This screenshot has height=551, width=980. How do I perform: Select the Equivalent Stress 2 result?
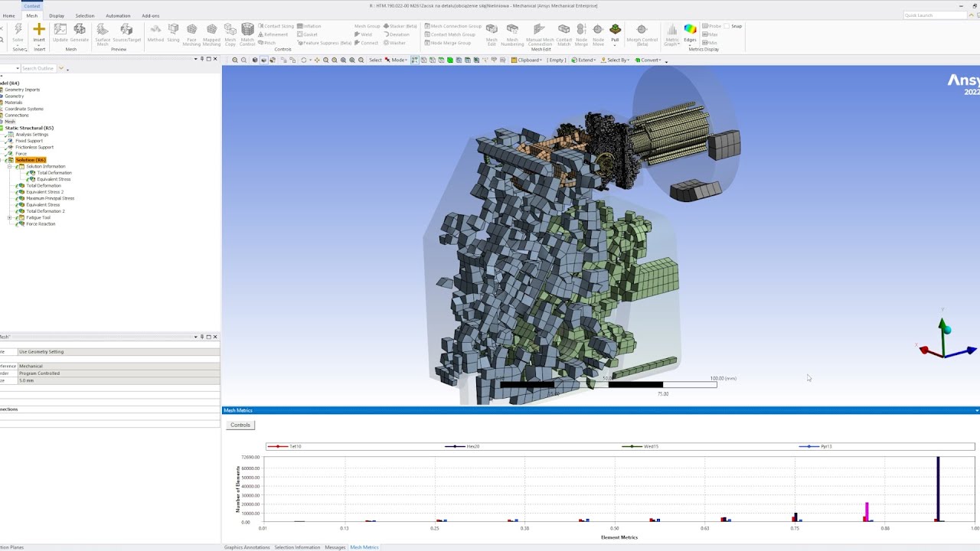tap(44, 192)
